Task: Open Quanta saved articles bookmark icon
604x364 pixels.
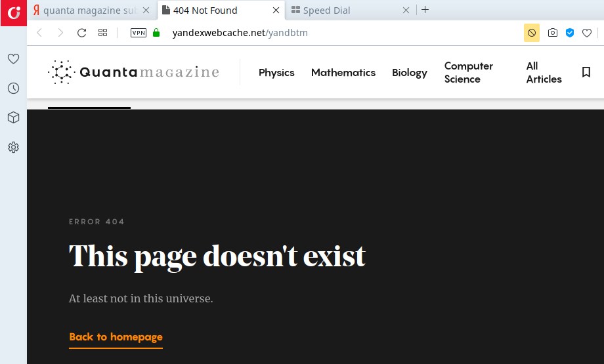Action: [586, 72]
